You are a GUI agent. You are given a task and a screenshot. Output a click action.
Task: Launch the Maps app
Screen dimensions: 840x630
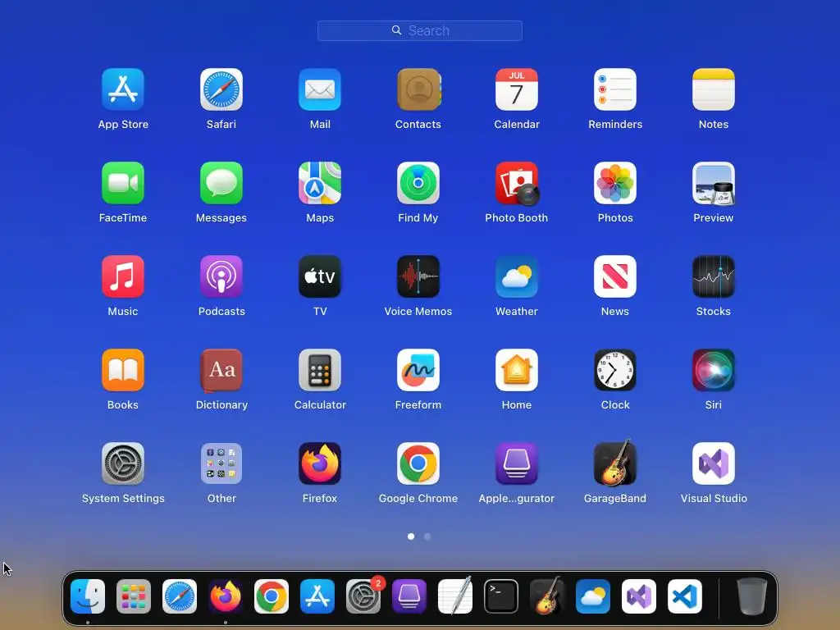[320, 183]
